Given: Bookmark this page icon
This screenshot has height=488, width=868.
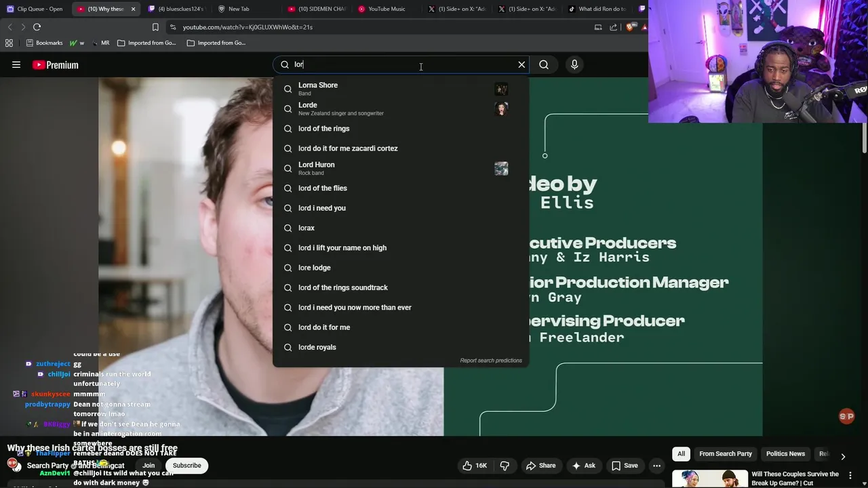Looking at the screenshot, I should [x=155, y=27].
